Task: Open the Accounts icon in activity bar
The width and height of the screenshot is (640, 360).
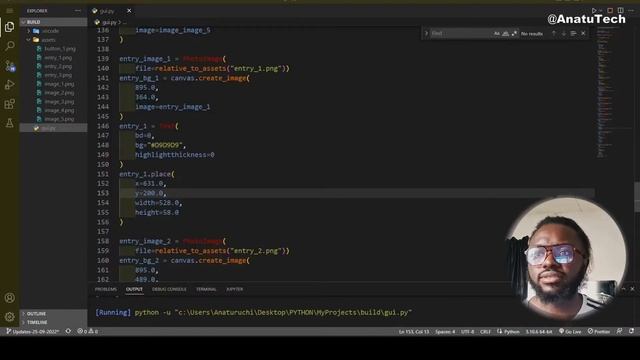Action: [9, 298]
